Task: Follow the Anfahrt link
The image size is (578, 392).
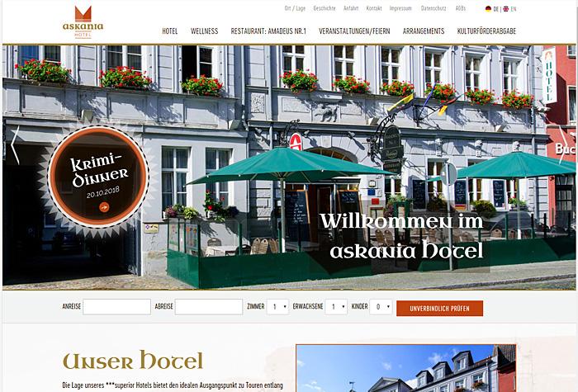Action: (351, 8)
